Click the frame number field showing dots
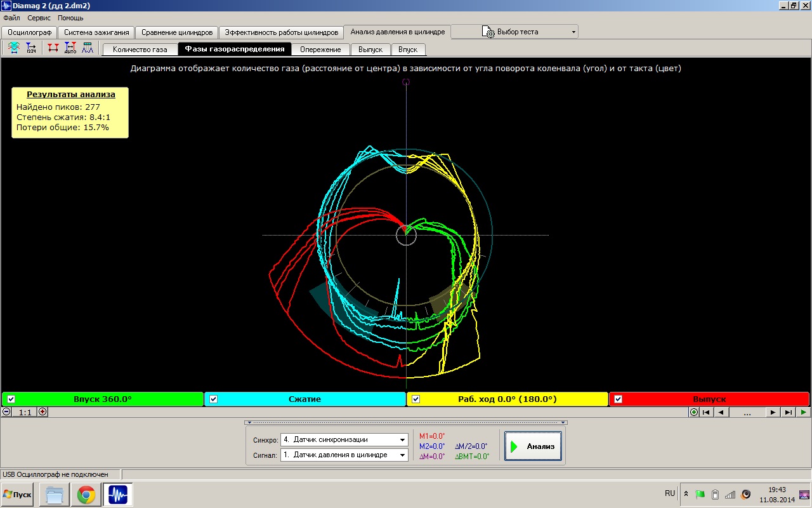The height and width of the screenshot is (508, 812). click(747, 412)
